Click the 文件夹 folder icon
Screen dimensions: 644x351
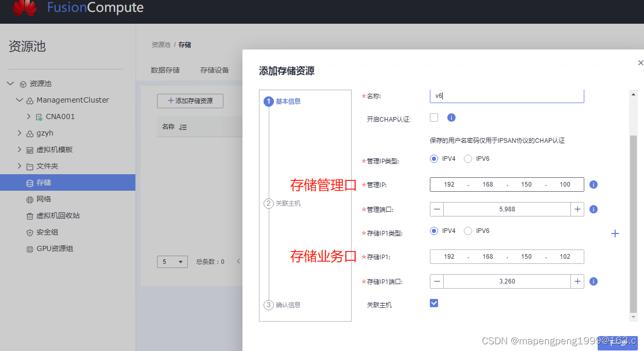(x=30, y=166)
